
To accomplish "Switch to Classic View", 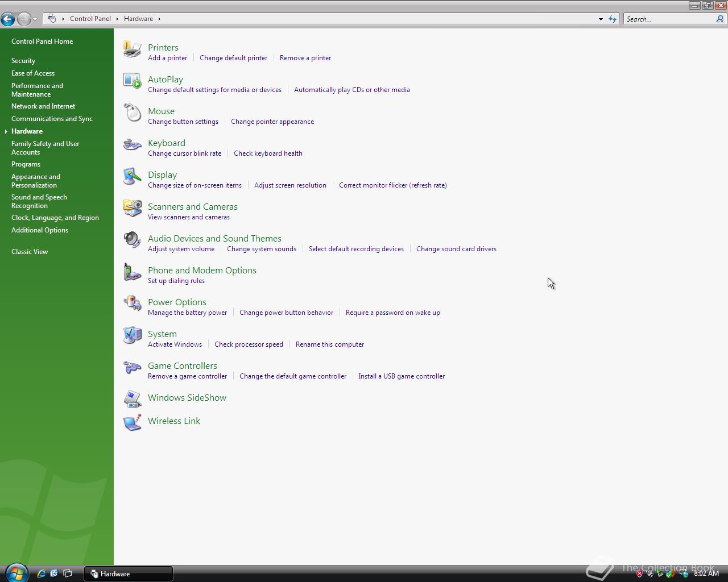I will (x=30, y=252).
